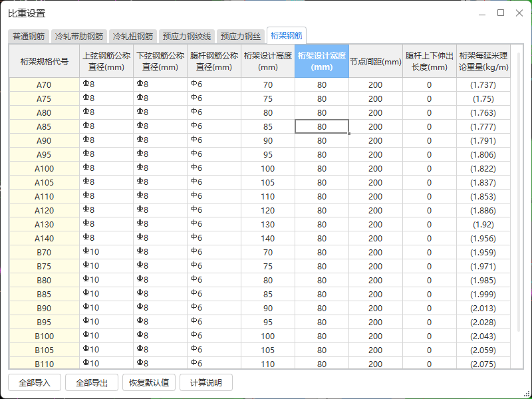Click the 桁架每延米理论重量 column header
This screenshot has height=399, width=532.
click(483, 61)
